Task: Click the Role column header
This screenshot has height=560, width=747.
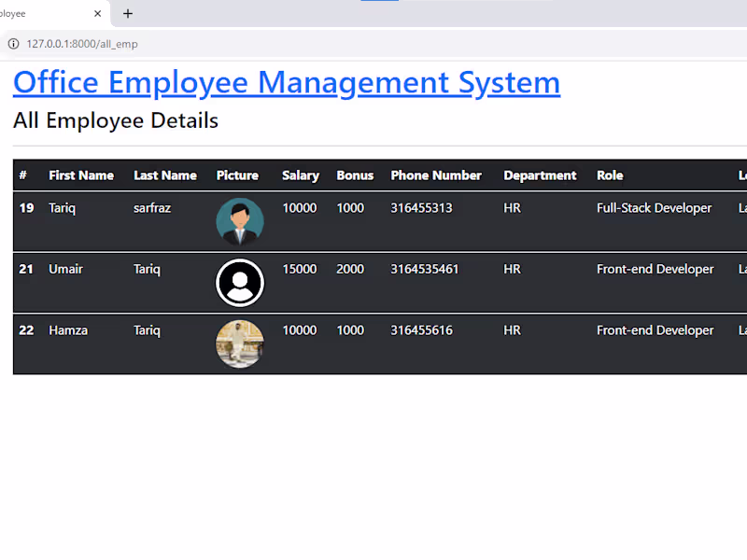Action: click(x=610, y=175)
